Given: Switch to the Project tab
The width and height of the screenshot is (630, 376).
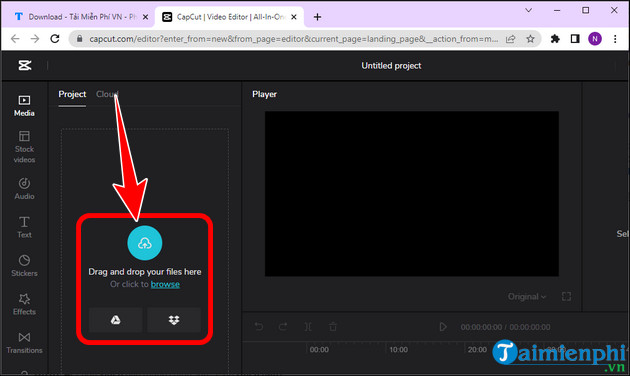Looking at the screenshot, I should 72,94.
